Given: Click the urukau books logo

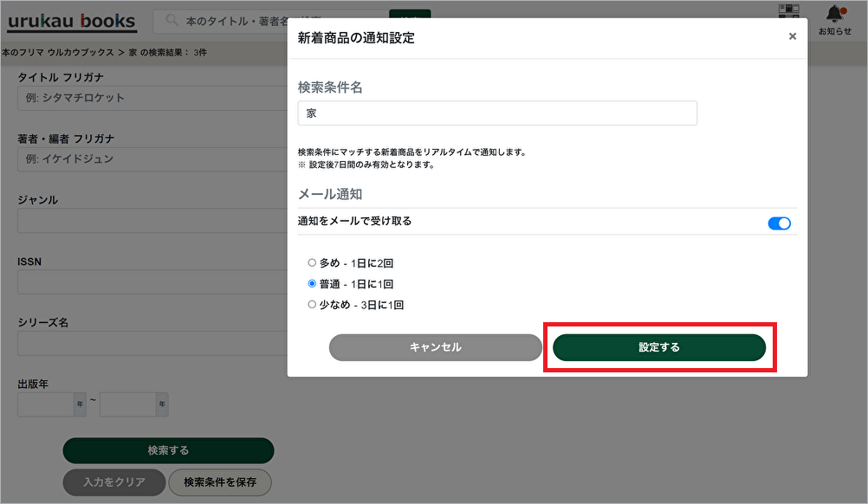Looking at the screenshot, I should [x=72, y=22].
